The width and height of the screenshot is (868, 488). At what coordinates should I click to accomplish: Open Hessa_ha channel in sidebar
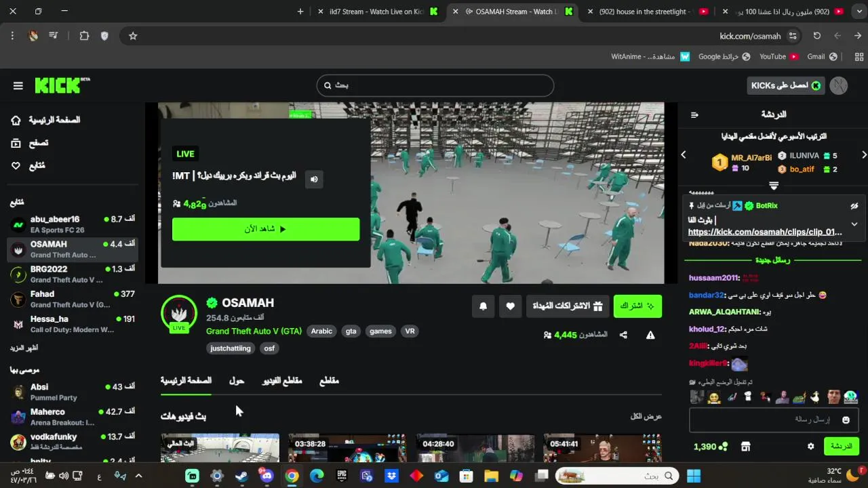tap(73, 325)
